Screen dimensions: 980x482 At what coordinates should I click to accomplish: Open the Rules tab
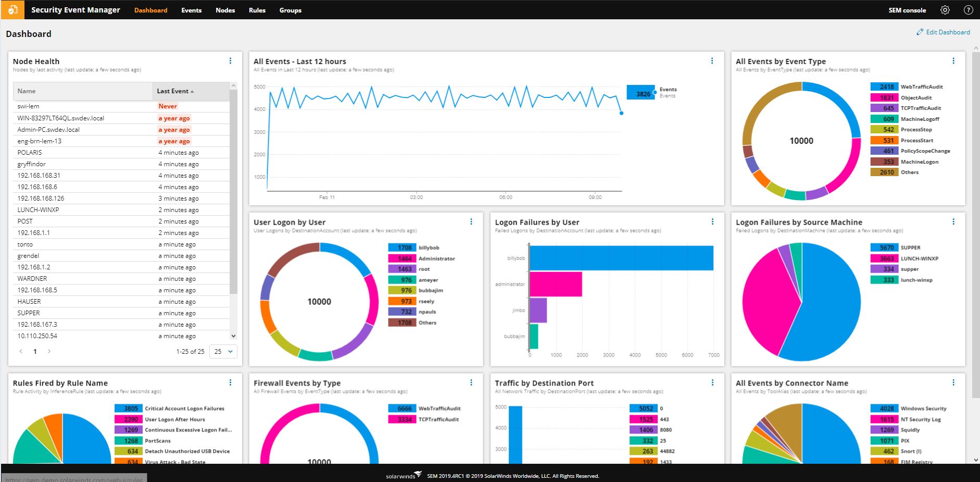[257, 10]
